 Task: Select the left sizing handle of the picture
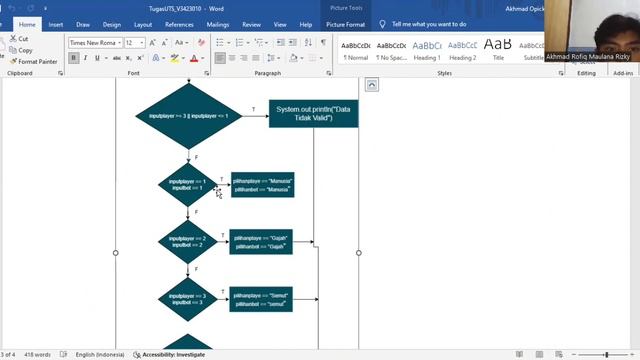(116, 253)
